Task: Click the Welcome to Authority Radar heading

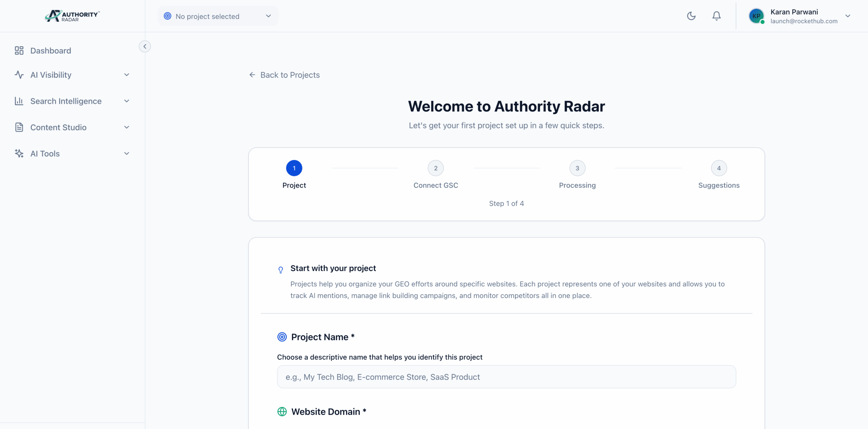Action: 506,106
